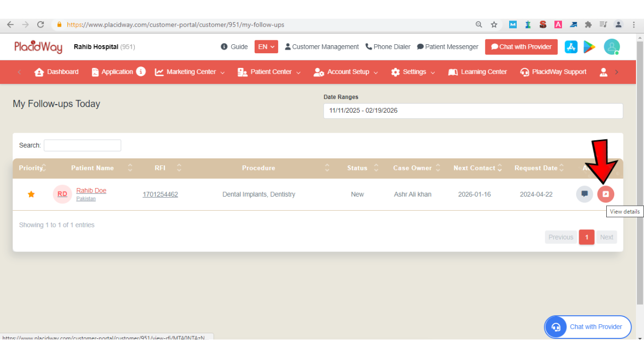
Task: Click the Application info icon
Action: 141,72
